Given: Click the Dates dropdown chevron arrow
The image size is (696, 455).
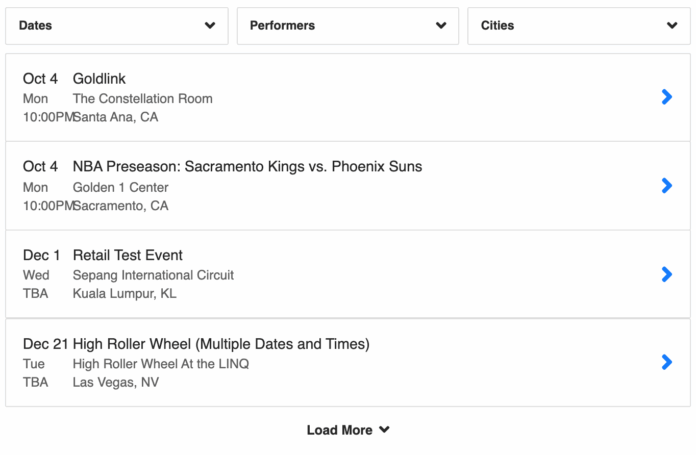Looking at the screenshot, I should (x=210, y=26).
